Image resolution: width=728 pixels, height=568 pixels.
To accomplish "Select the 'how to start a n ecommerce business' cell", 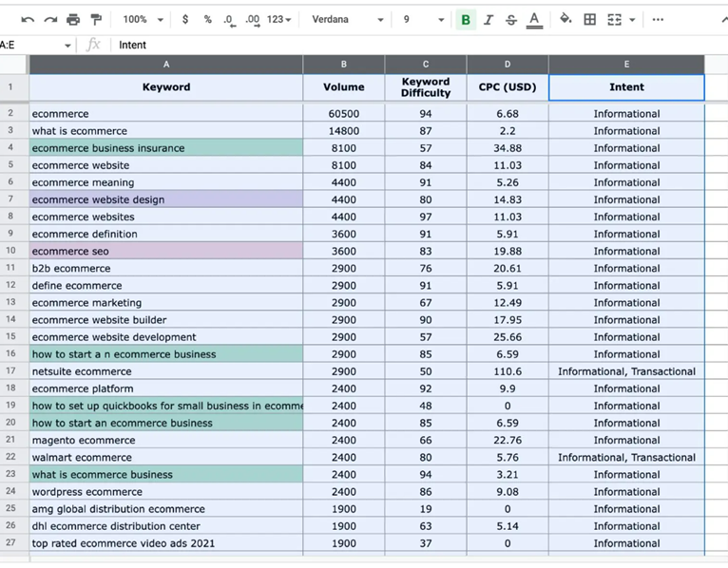I will click(x=166, y=354).
